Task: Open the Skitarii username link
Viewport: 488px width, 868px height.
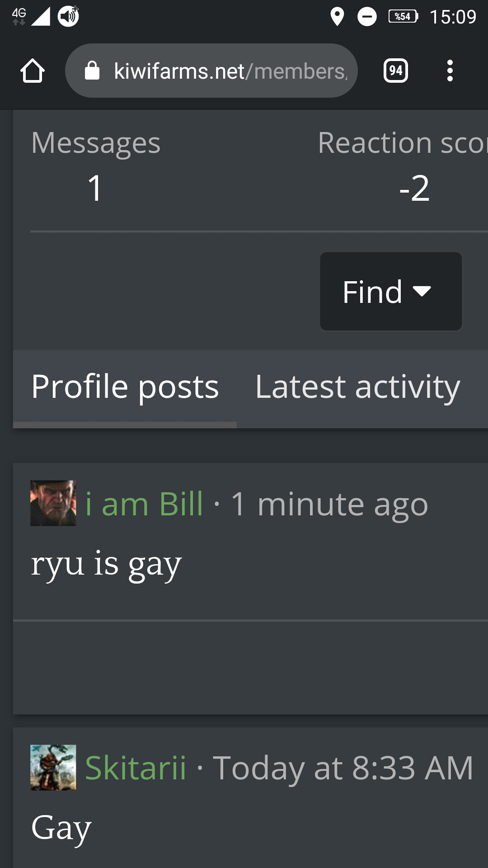Action: pyautogui.click(x=136, y=768)
